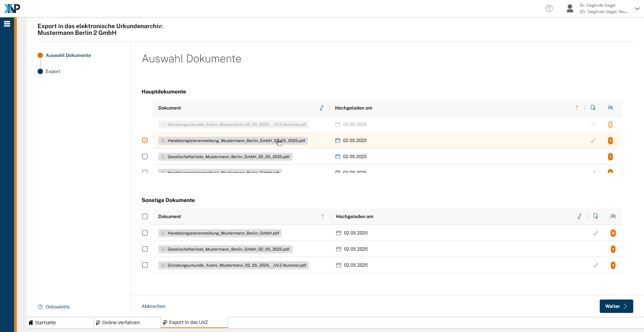Image resolution: width=644 pixels, height=332 pixels.
Task: Check Gründungsurkunde checkbox under Sonstige Dokumente
Action: [x=145, y=265]
